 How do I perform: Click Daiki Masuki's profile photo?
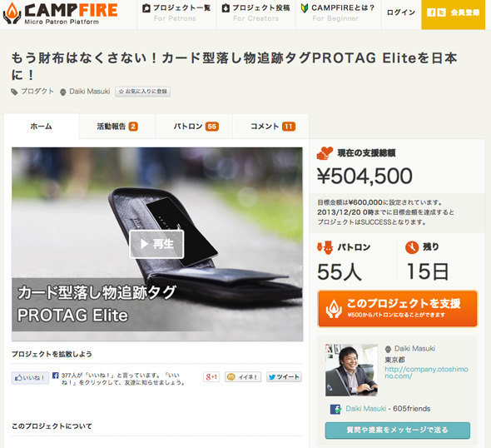coord(351,370)
